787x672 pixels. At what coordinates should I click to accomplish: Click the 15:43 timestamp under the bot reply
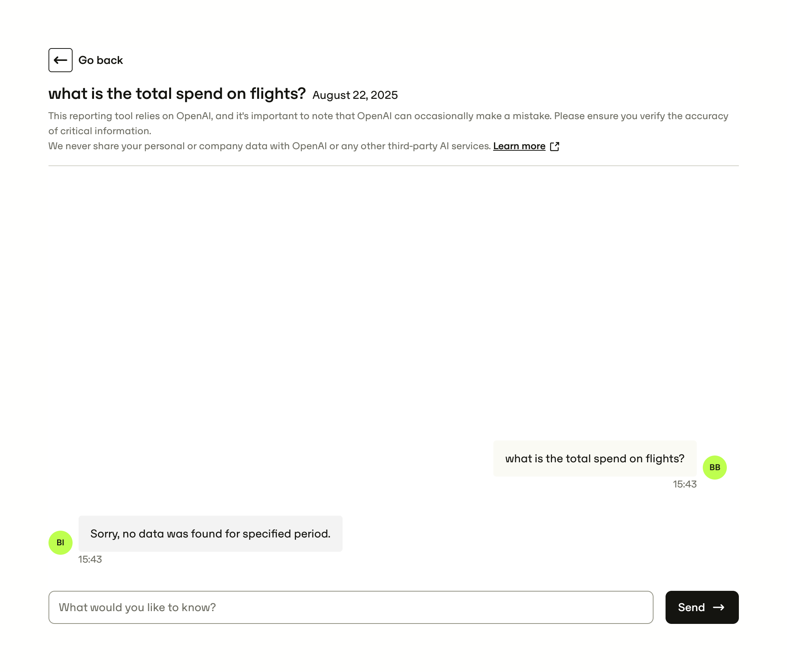tap(89, 559)
